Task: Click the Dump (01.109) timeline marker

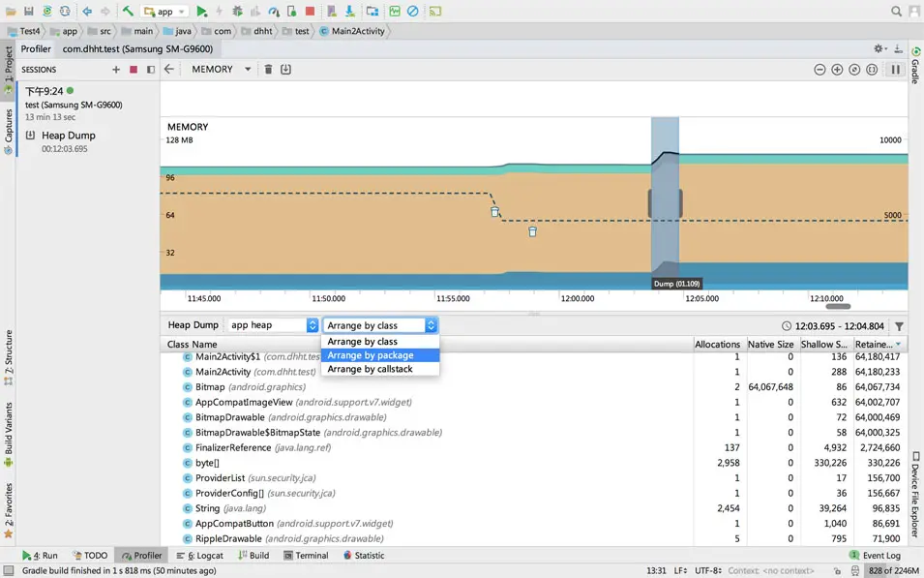Action: [676, 284]
